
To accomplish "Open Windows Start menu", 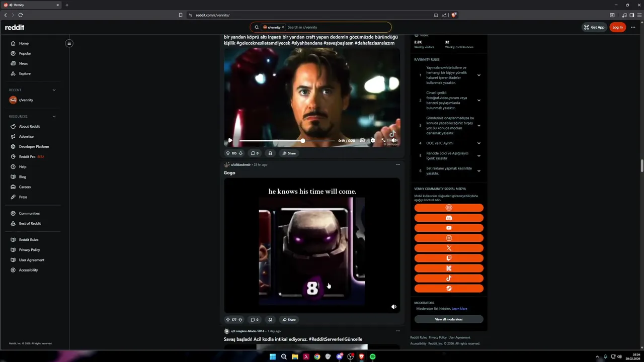I will pos(273,356).
